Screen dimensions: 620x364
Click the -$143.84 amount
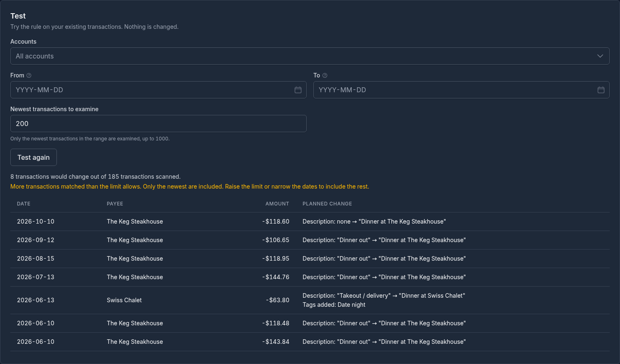276,342
